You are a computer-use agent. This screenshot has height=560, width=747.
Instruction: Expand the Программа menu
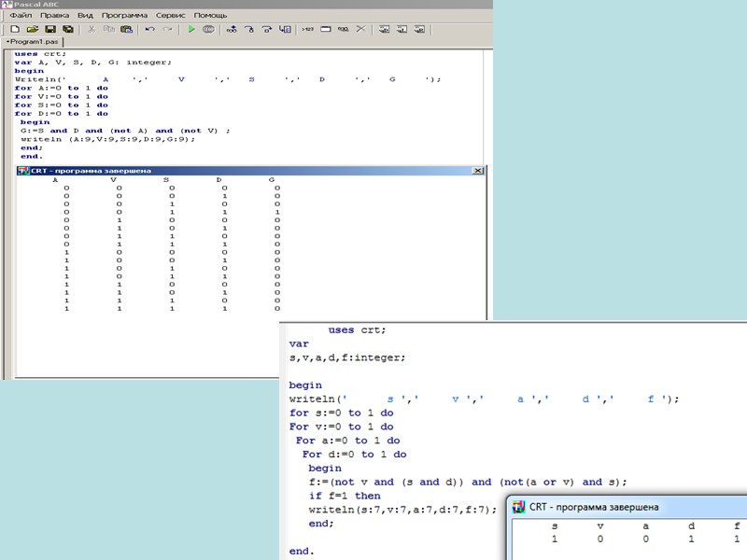coord(124,16)
